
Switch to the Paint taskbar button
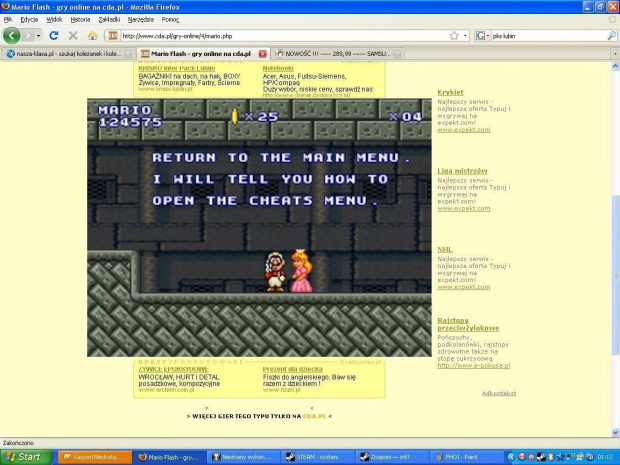click(467, 457)
